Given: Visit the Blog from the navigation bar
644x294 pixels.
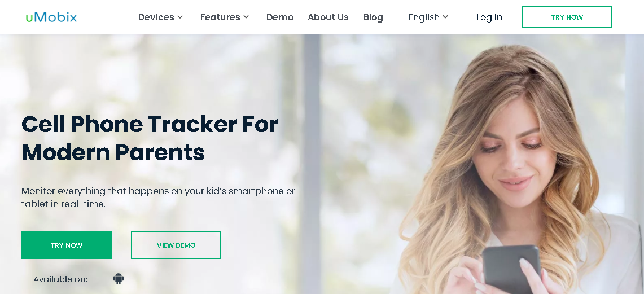Looking at the screenshot, I should pyautogui.click(x=373, y=17).
